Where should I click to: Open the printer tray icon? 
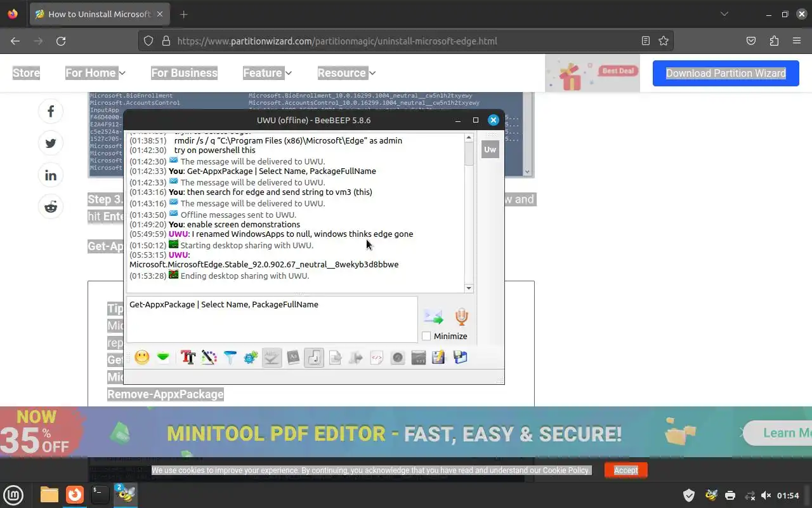(730, 495)
